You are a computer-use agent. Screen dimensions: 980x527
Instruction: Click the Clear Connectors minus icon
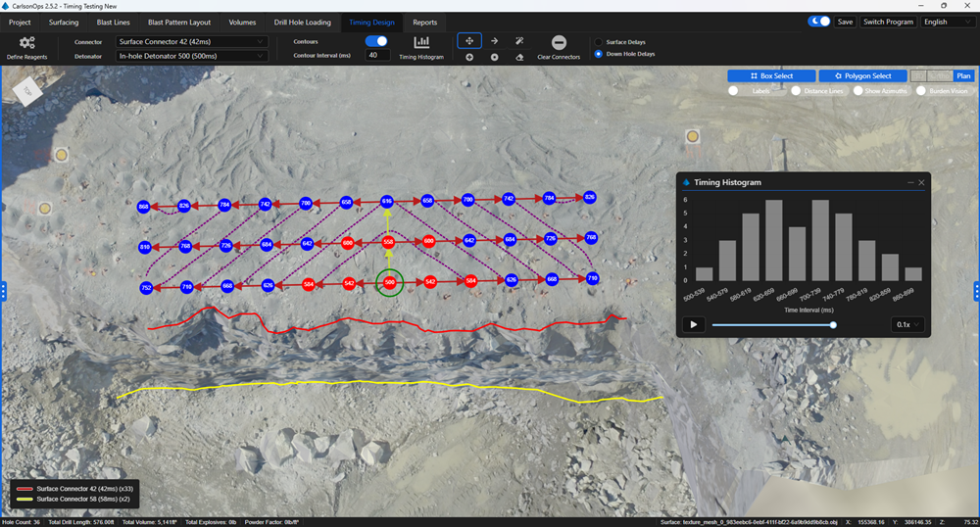[x=559, y=43]
